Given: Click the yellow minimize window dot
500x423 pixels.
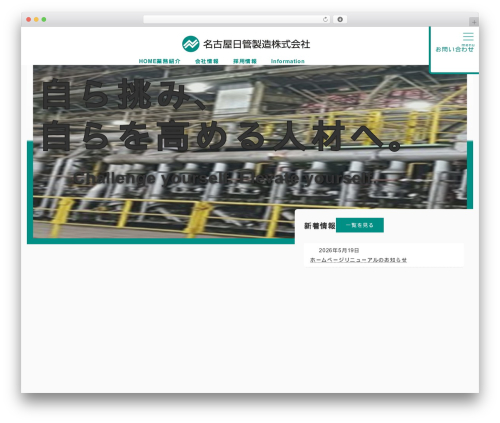Looking at the screenshot, I should 36,20.
